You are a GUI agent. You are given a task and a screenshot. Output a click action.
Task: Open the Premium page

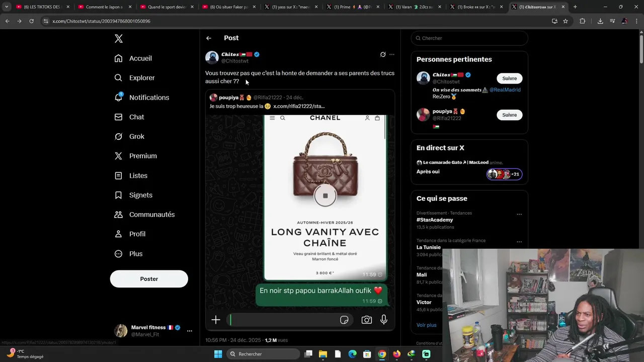click(136, 156)
